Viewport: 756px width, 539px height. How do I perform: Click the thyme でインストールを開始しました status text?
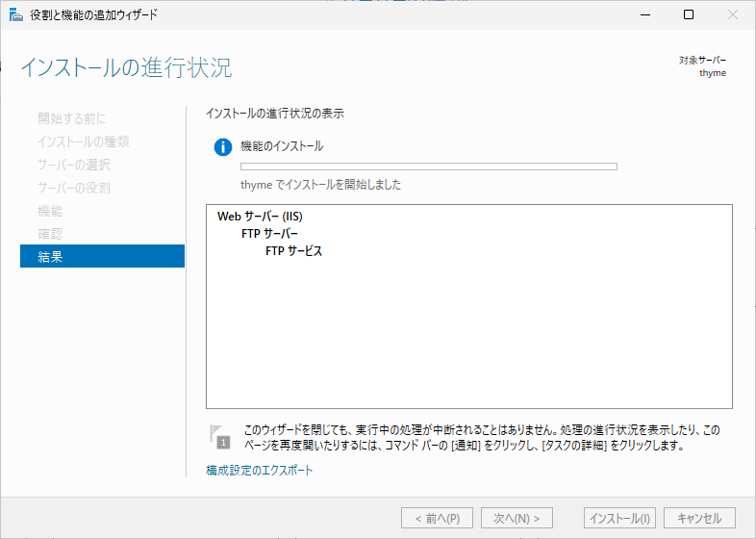point(320,185)
